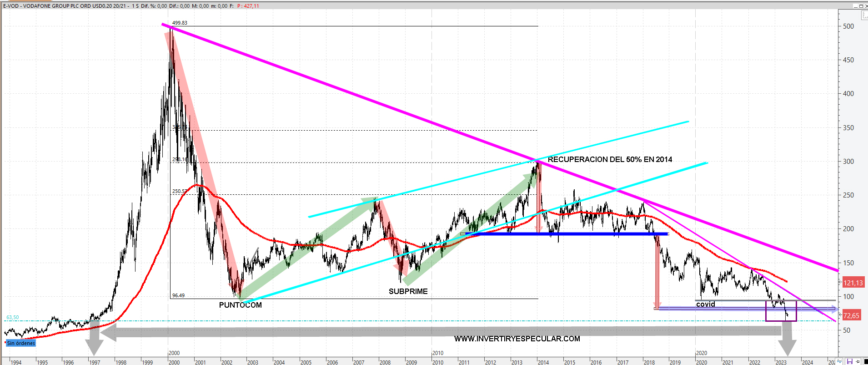Click the 'Sin órdenes' blue label
868x365 pixels.
[21, 343]
